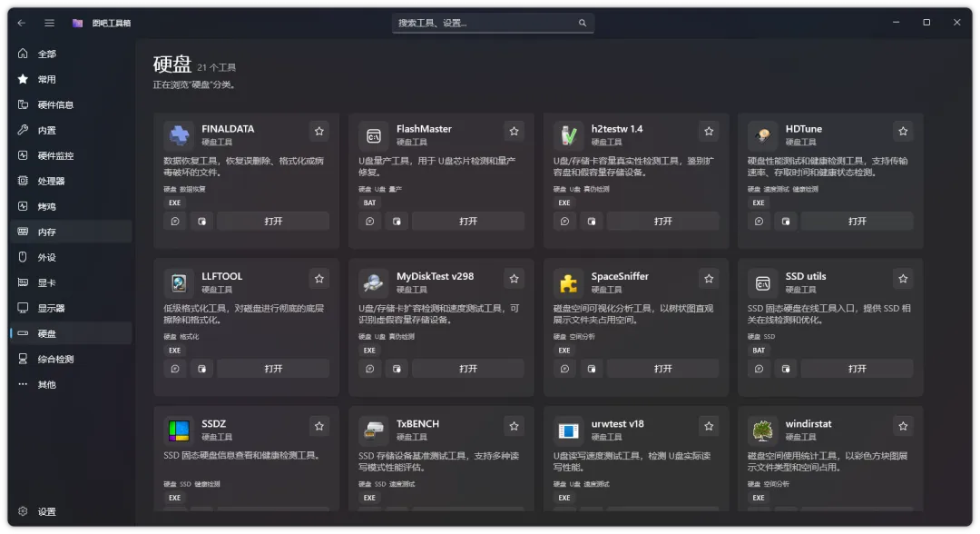Click the SSD utils console icon
Screen dimensions: 980x534
pyautogui.click(x=762, y=283)
